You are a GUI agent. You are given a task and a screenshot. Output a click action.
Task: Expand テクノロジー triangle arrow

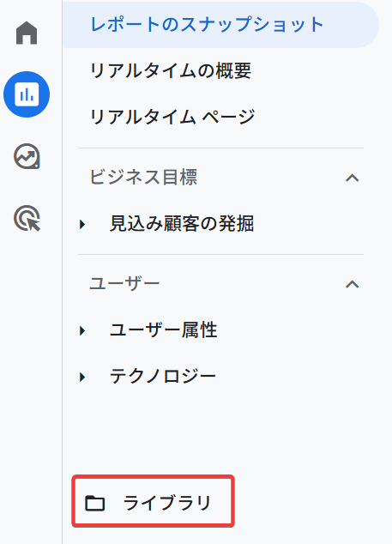[82, 377]
